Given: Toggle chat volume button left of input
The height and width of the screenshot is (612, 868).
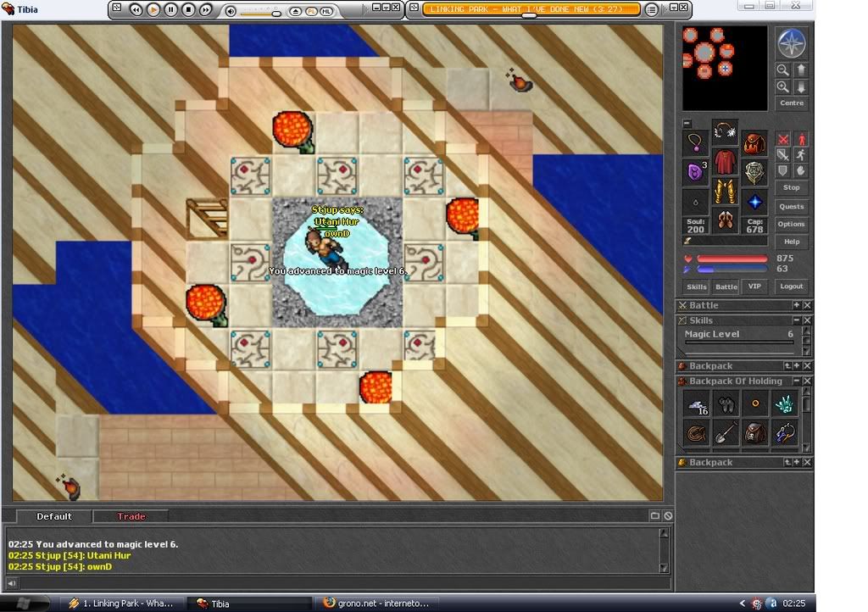Looking at the screenshot, I should point(12,582).
